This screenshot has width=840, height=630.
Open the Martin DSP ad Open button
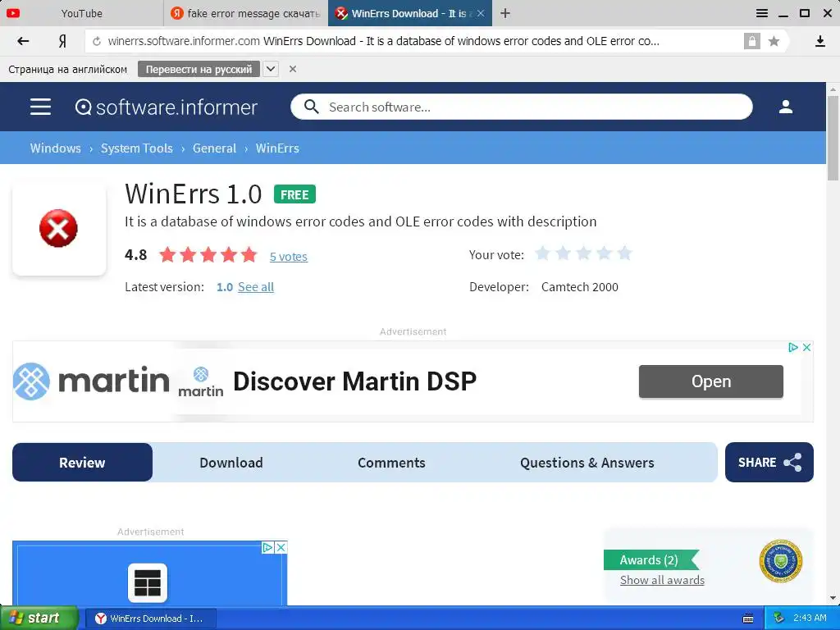pyautogui.click(x=711, y=381)
